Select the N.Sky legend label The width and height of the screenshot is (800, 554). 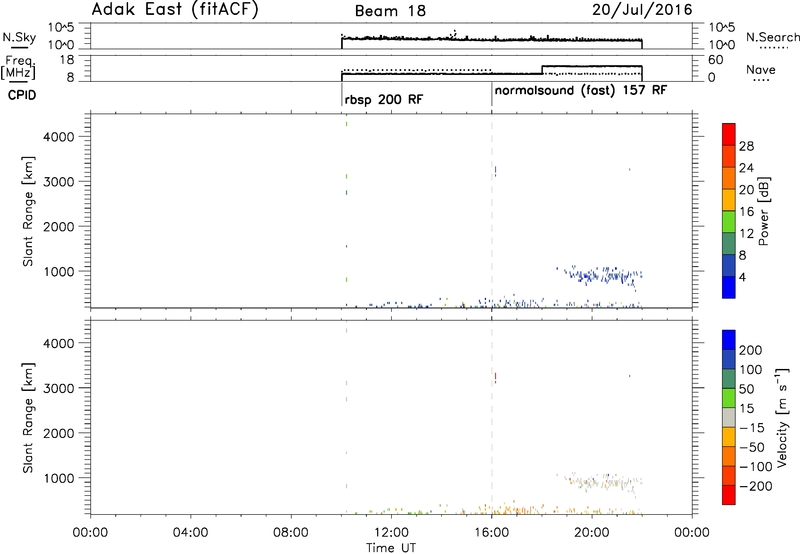click(x=19, y=37)
